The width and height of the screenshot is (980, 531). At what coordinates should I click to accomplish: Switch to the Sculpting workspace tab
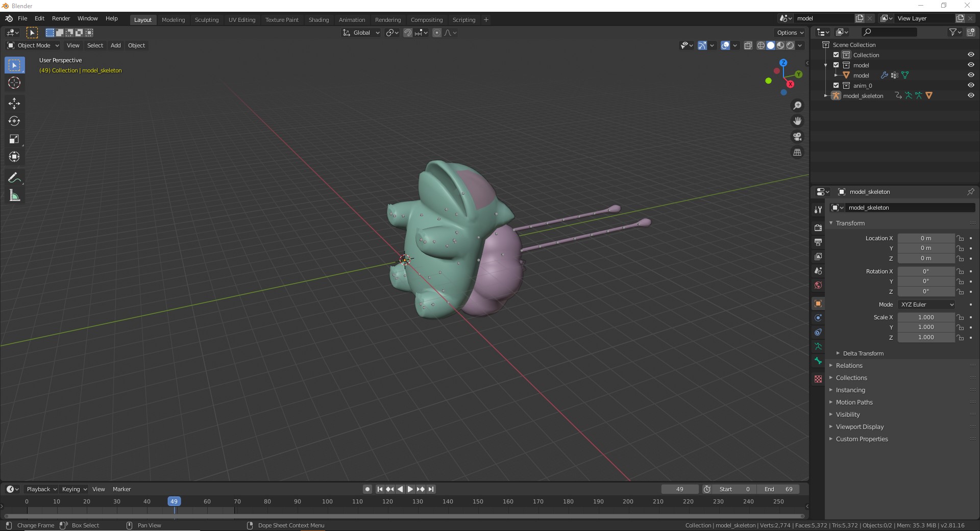tap(207, 20)
